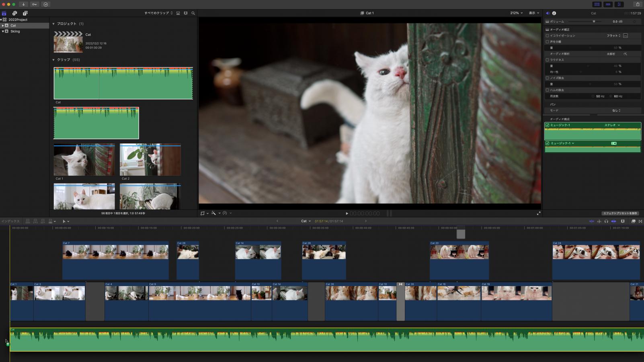Enable the ノイズ除去 checkbox

pyautogui.click(x=547, y=78)
